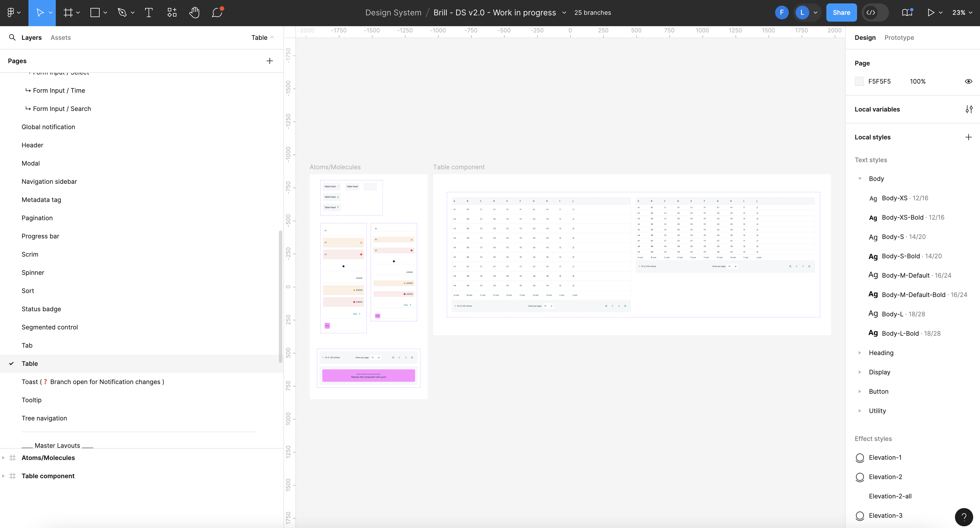
Task: Select the Comment tool
Action: [217, 13]
